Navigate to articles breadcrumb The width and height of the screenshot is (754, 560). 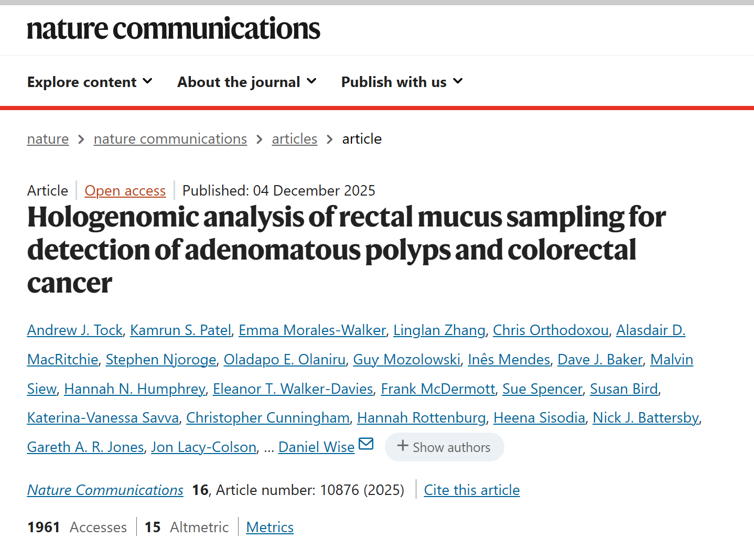(294, 139)
